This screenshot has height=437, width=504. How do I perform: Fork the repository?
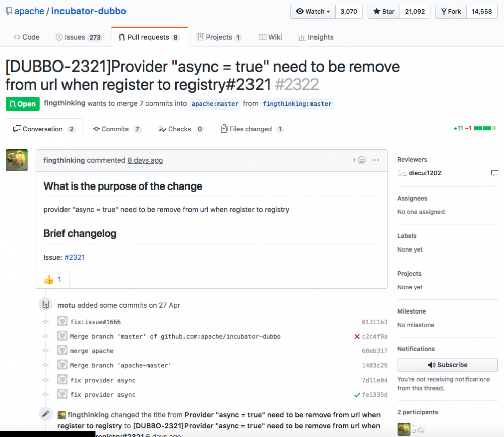coord(451,11)
